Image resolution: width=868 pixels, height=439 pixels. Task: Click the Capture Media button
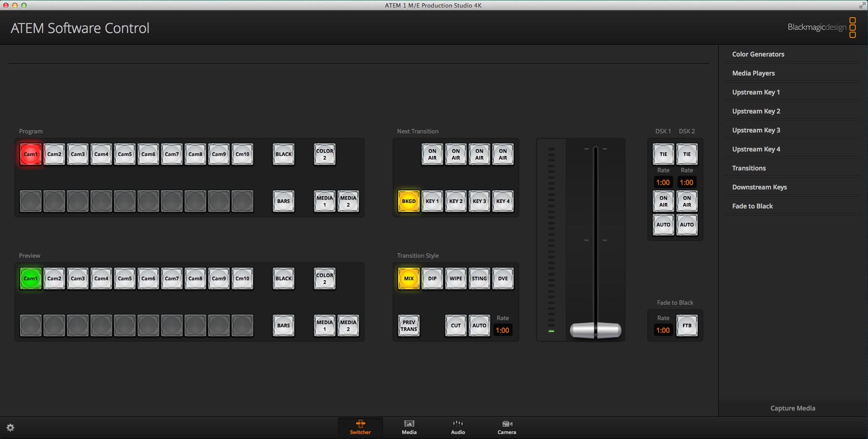pyautogui.click(x=793, y=408)
